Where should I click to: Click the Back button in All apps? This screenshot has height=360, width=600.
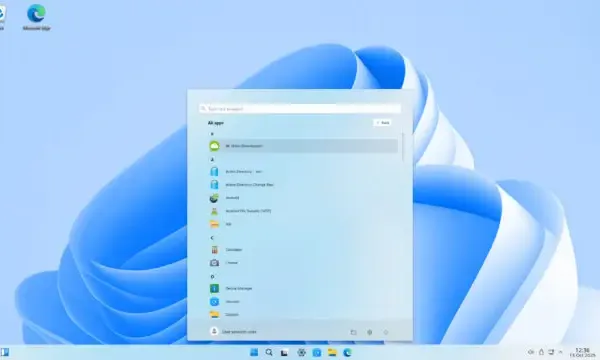coord(382,123)
